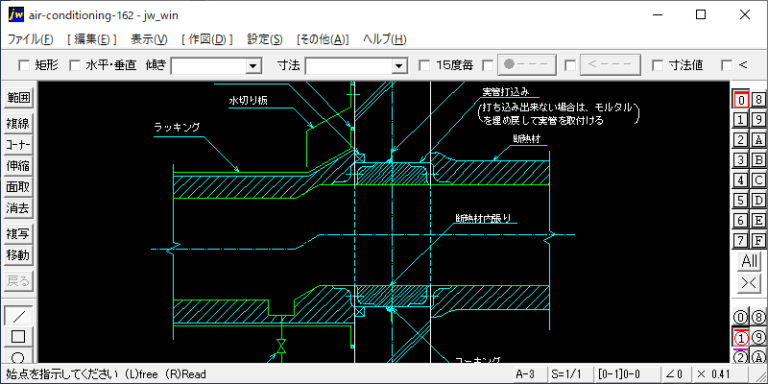Open the ファイル(F) menu
This screenshot has height=384, width=768.
tap(30, 40)
